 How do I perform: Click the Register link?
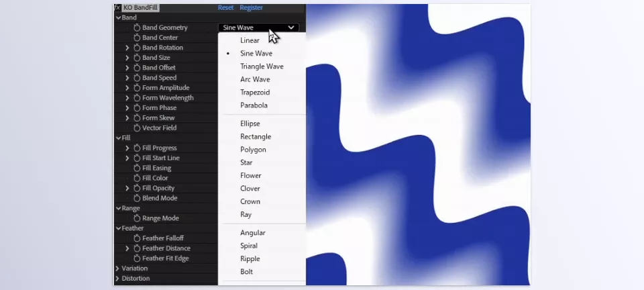tap(252, 7)
